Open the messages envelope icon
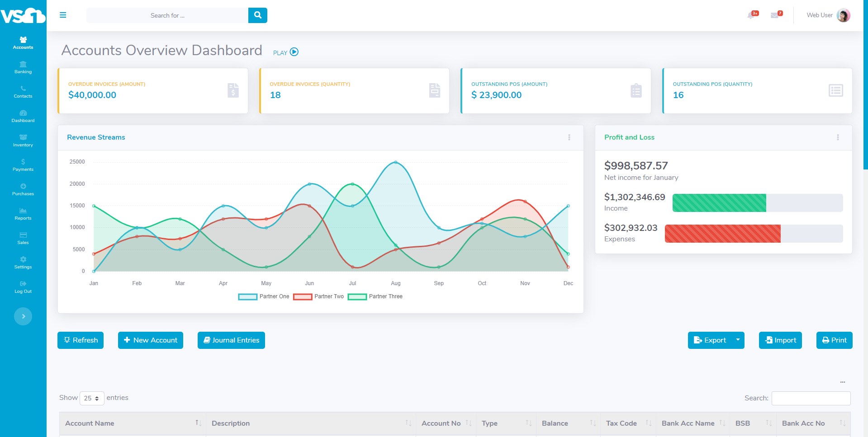 [x=776, y=15]
